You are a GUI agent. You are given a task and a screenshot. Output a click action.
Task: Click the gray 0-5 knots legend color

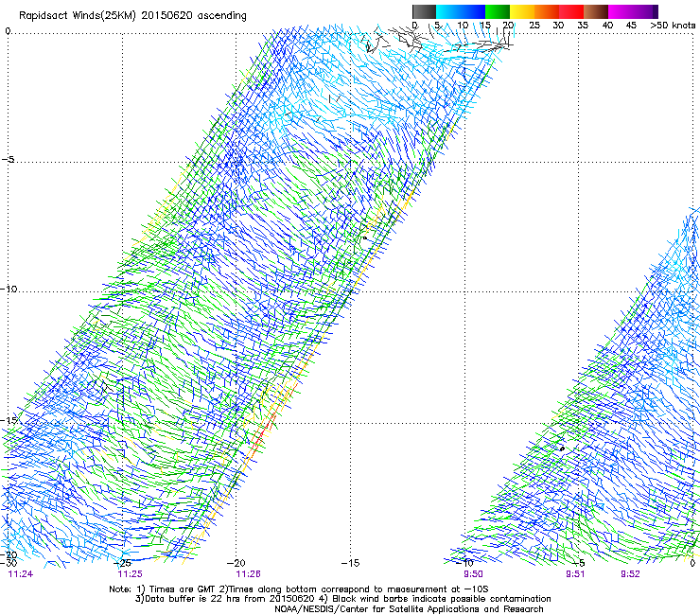point(424,11)
